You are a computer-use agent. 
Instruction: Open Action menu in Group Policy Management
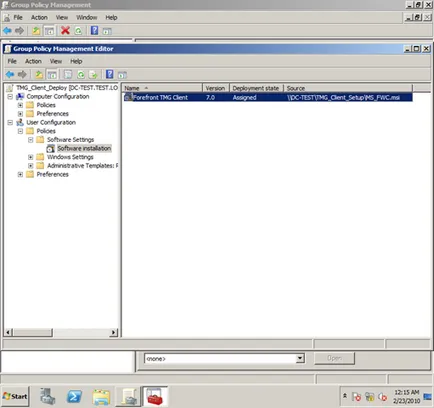click(39, 17)
